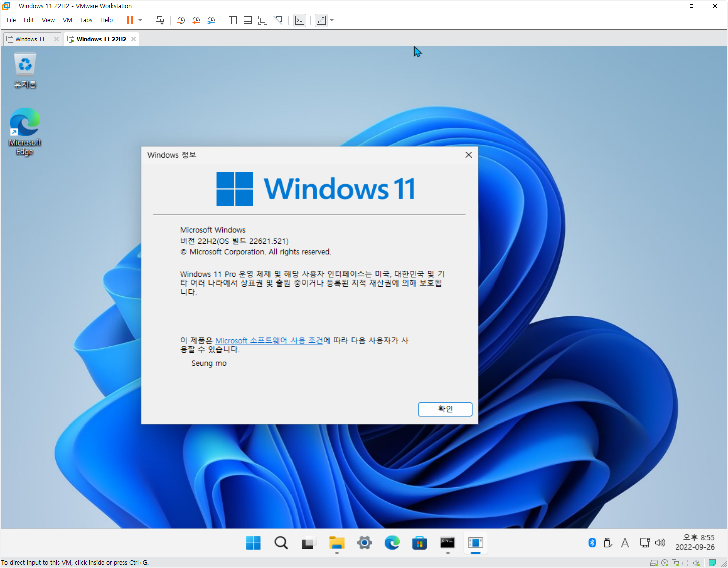Viewport: 728px width, 568px height.
Task: Open the VMware message log note icon
Action: coord(712,563)
